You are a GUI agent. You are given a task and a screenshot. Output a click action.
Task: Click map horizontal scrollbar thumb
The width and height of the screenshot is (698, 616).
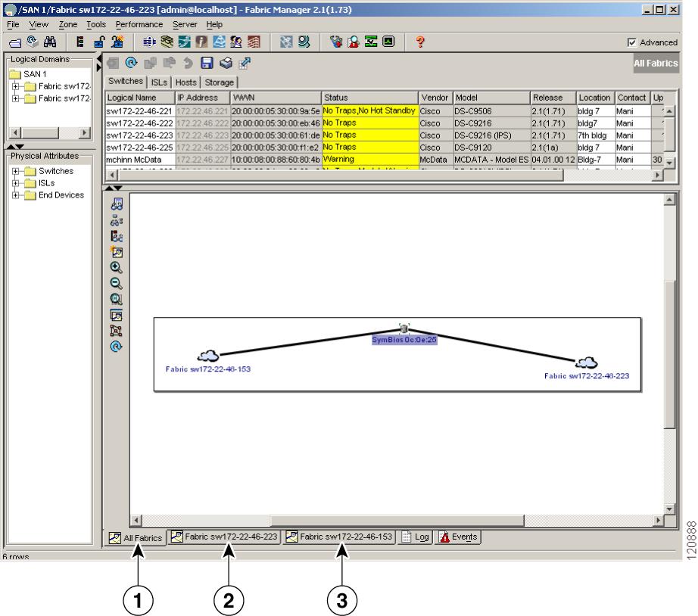[397, 520]
